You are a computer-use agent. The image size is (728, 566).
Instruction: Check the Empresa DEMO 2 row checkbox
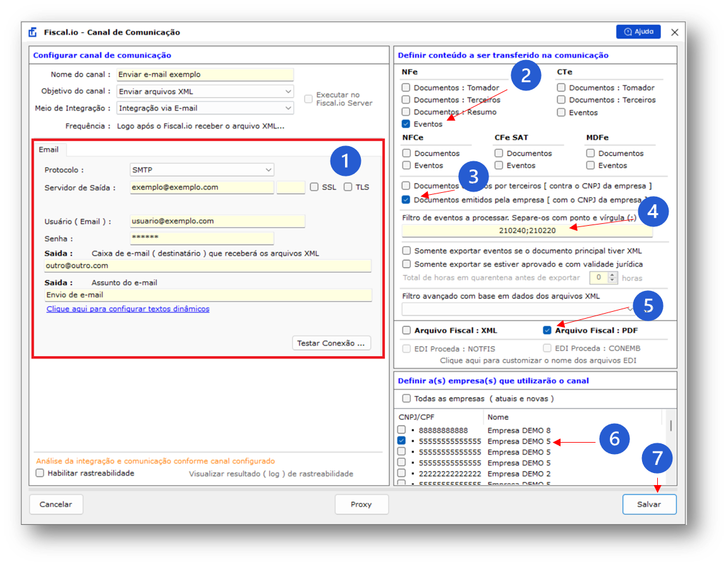pos(402,473)
